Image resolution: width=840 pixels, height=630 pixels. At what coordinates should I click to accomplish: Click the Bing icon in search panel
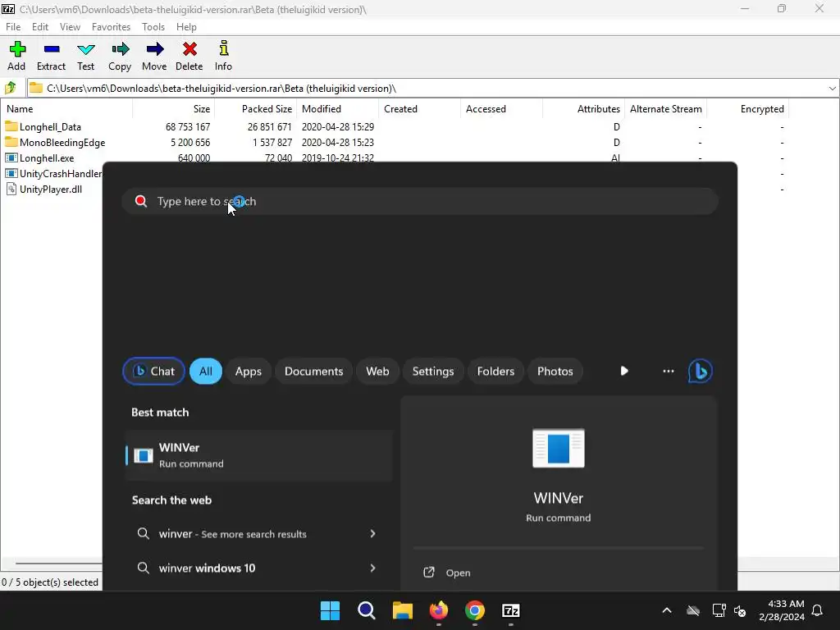[701, 372]
